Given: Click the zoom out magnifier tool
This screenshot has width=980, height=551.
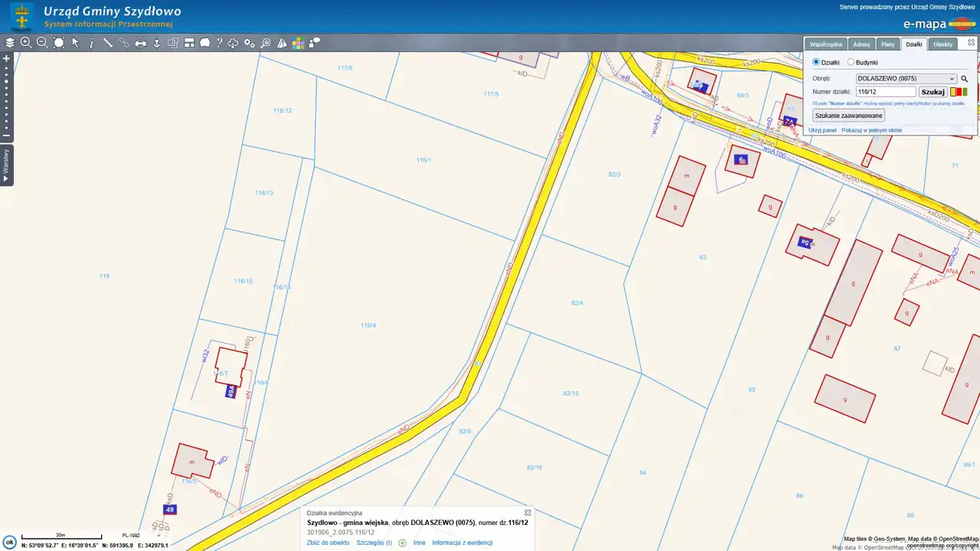Looking at the screenshot, I should (42, 43).
